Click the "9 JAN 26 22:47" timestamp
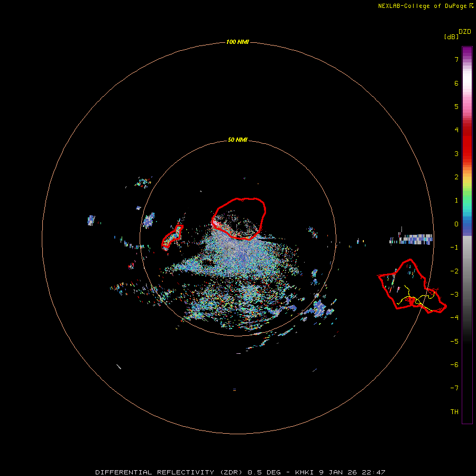 (352, 472)
